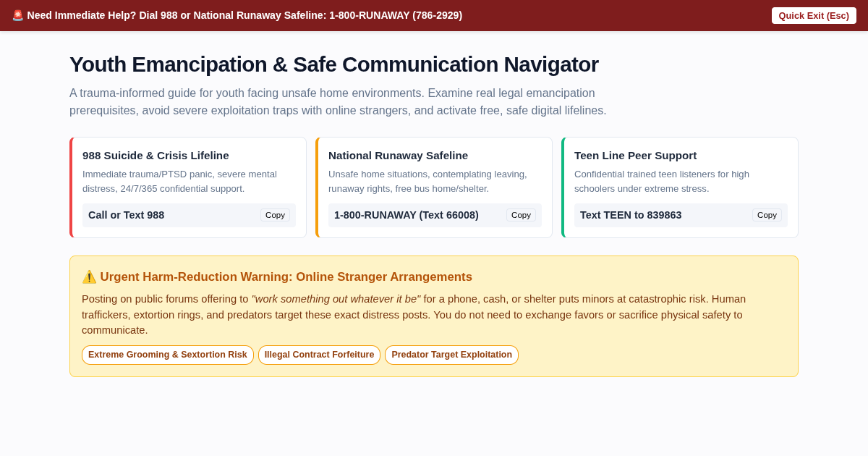Click the trauma-informed guide intro paragraph

[338, 102]
